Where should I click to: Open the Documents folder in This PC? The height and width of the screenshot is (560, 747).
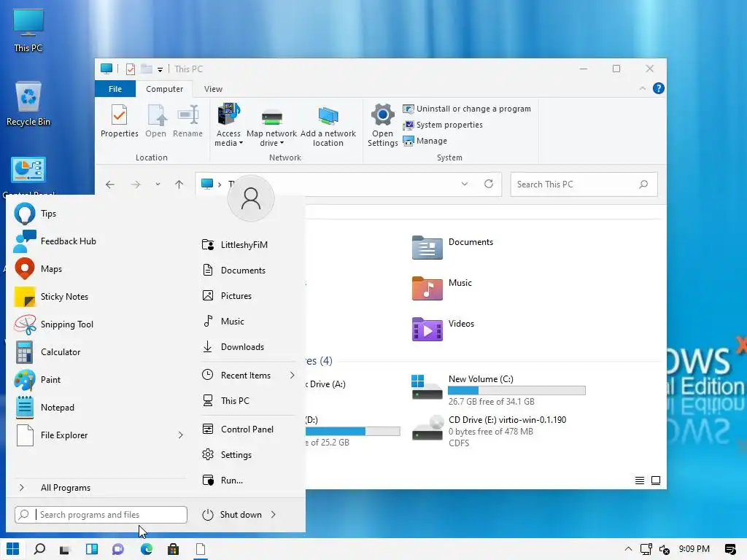click(x=452, y=246)
